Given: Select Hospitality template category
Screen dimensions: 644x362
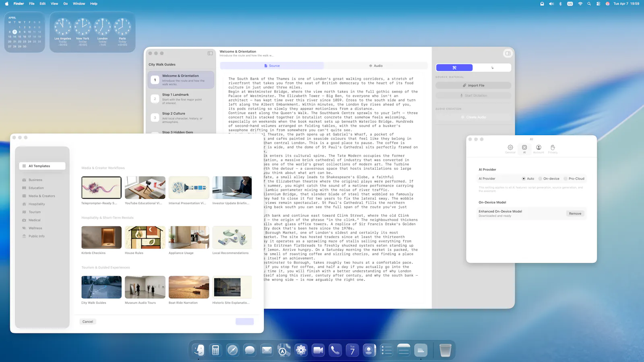Looking at the screenshot, I should [42, 204].
